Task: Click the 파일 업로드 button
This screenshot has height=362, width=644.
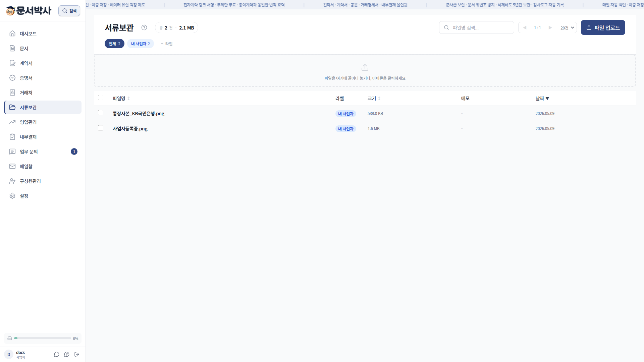Action: (x=603, y=27)
